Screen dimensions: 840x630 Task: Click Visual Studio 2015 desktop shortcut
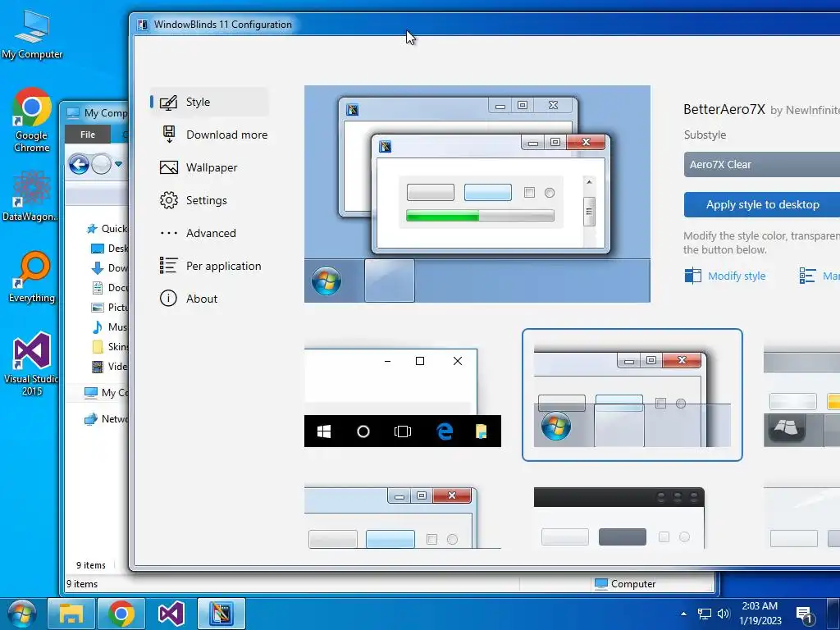pyautogui.click(x=32, y=363)
